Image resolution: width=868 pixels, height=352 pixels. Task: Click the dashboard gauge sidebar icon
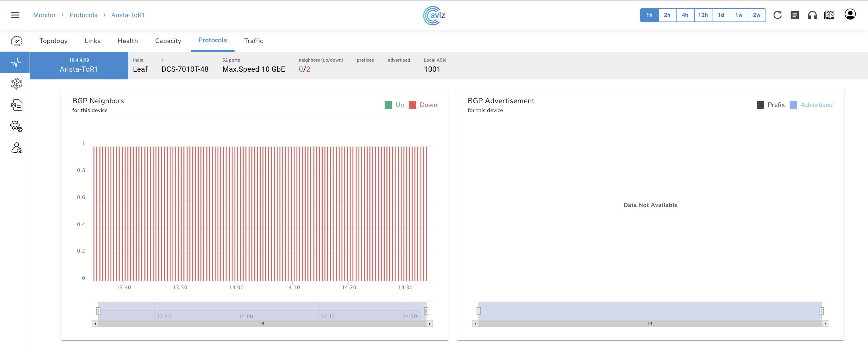click(17, 41)
